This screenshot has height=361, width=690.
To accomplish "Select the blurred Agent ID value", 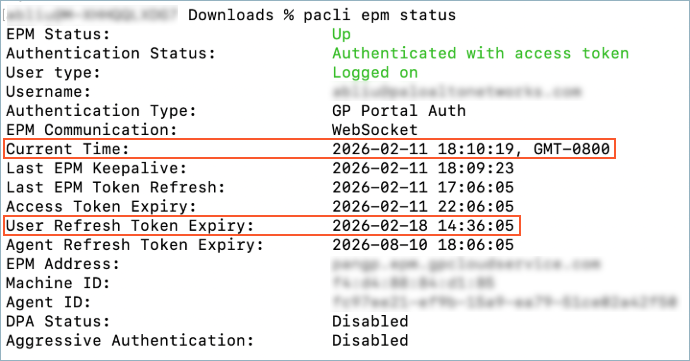I will (504, 302).
